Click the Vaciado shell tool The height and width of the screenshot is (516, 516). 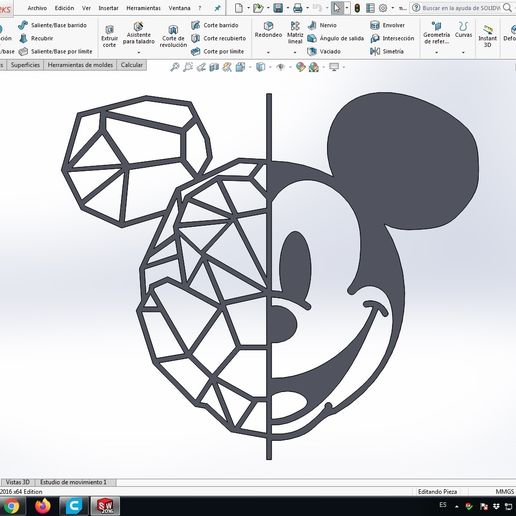pos(324,51)
